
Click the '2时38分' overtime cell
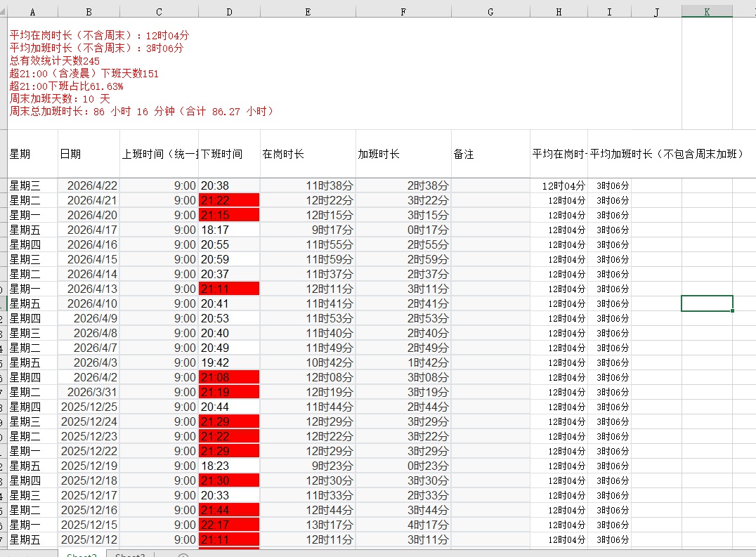(x=403, y=185)
